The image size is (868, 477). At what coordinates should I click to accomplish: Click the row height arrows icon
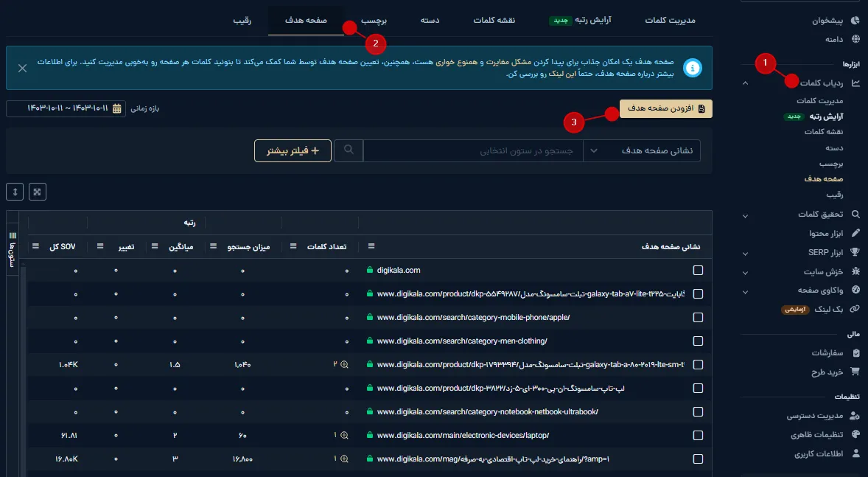click(x=15, y=192)
